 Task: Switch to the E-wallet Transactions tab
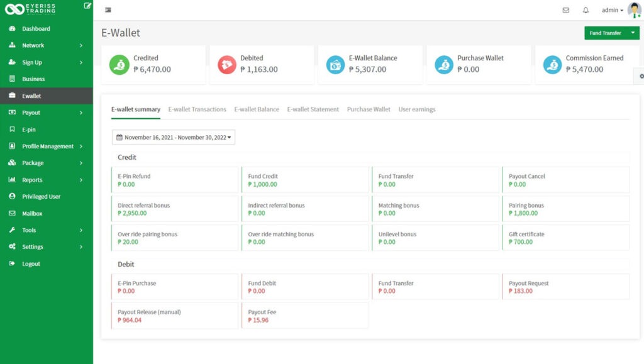[x=197, y=109]
